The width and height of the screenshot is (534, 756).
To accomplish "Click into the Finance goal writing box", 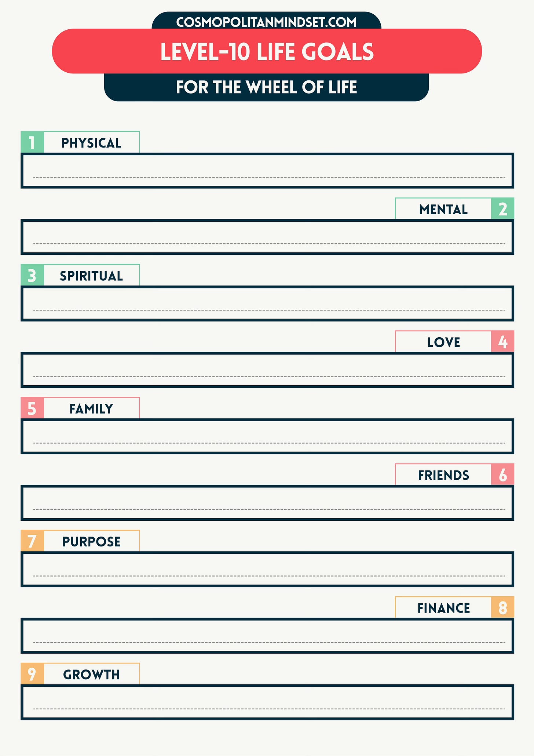I will point(267,636).
